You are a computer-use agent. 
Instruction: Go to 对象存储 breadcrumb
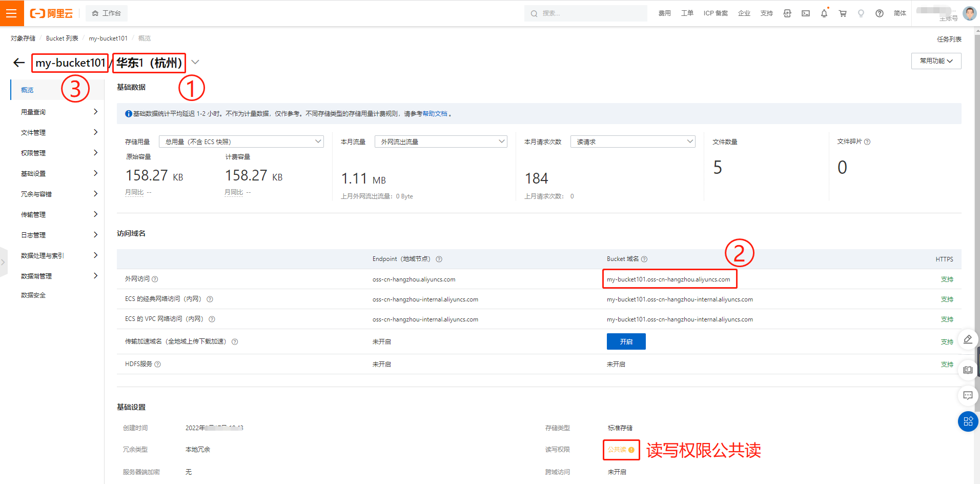[x=23, y=38]
